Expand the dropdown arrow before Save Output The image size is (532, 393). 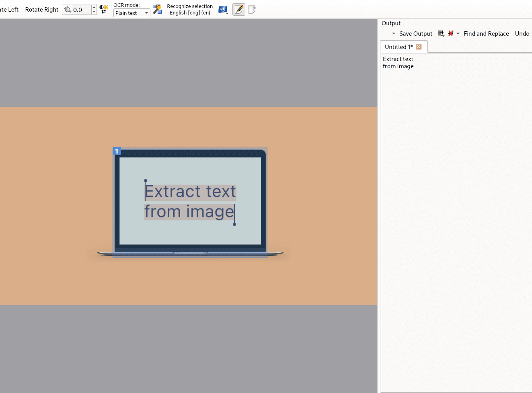393,34
